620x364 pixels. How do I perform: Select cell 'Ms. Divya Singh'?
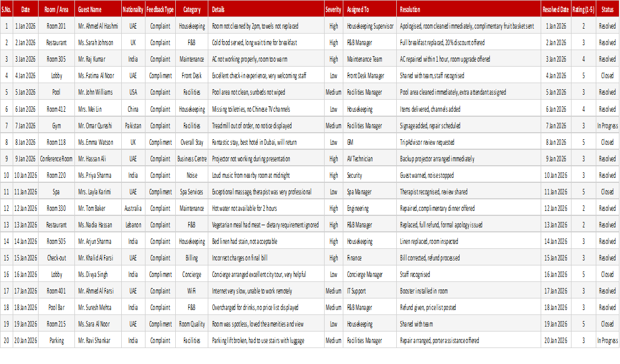click(98, 274)
